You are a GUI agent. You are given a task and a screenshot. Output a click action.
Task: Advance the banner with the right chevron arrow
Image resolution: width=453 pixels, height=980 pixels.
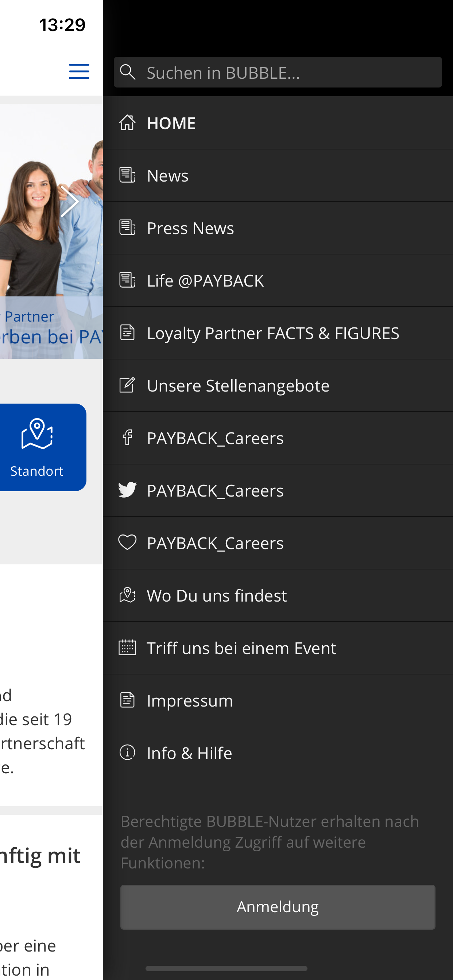pos(70,202)
